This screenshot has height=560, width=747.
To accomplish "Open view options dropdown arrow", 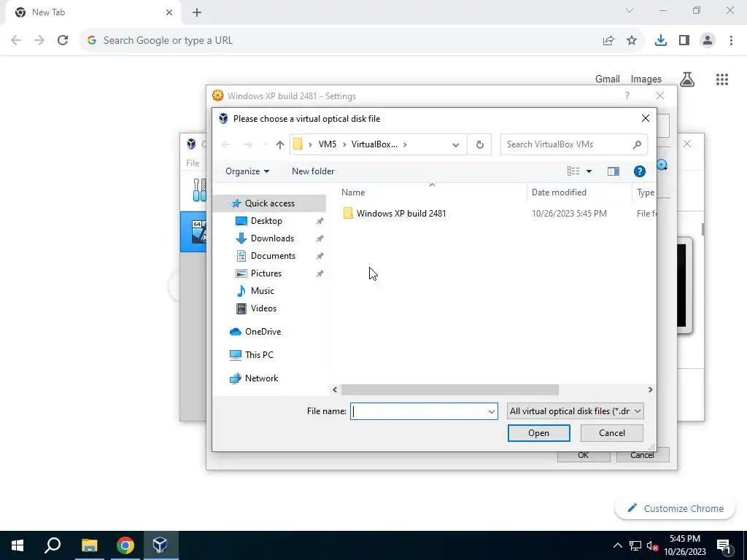I will coord(589,171).
